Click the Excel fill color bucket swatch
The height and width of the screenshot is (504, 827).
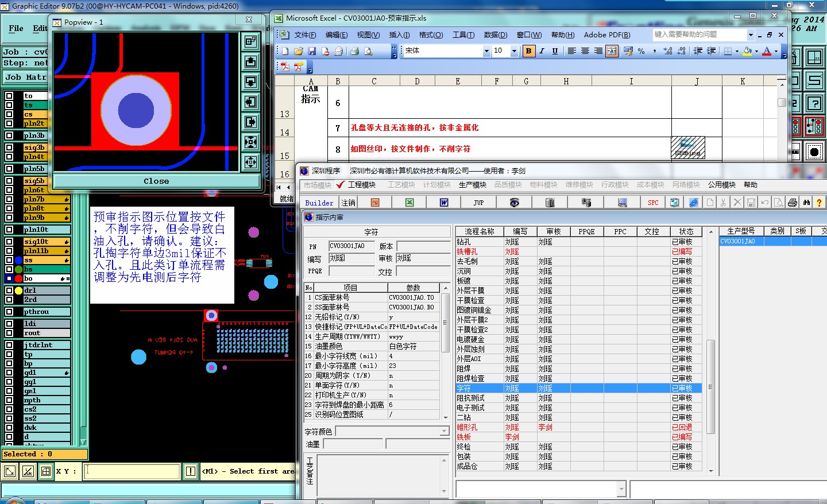(x=747, y=51)
